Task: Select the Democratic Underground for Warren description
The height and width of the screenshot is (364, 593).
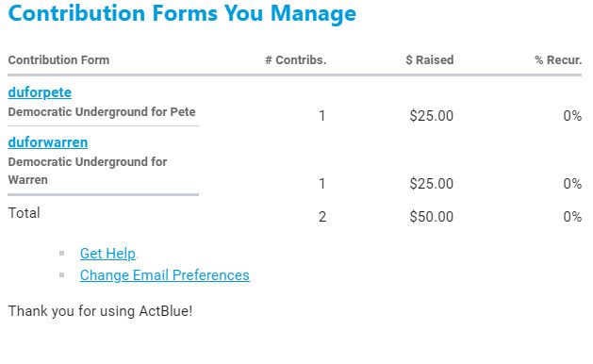Action: click(x=88, y=171)
